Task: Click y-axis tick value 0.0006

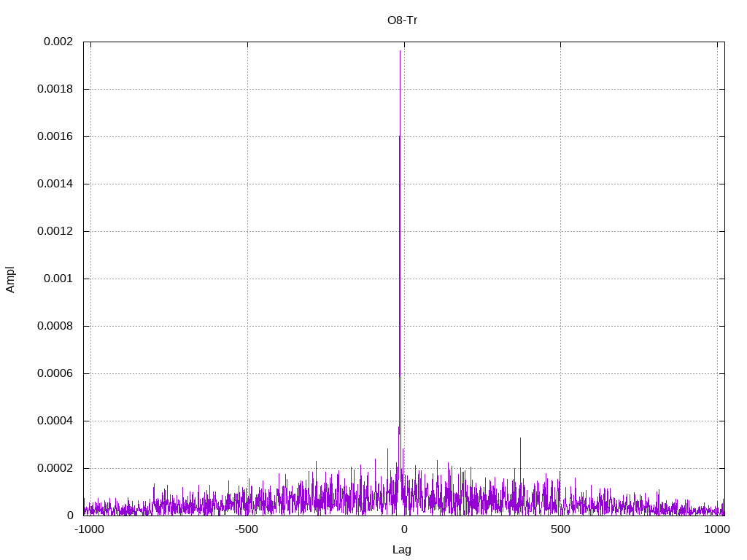Action: pos(55,373)
